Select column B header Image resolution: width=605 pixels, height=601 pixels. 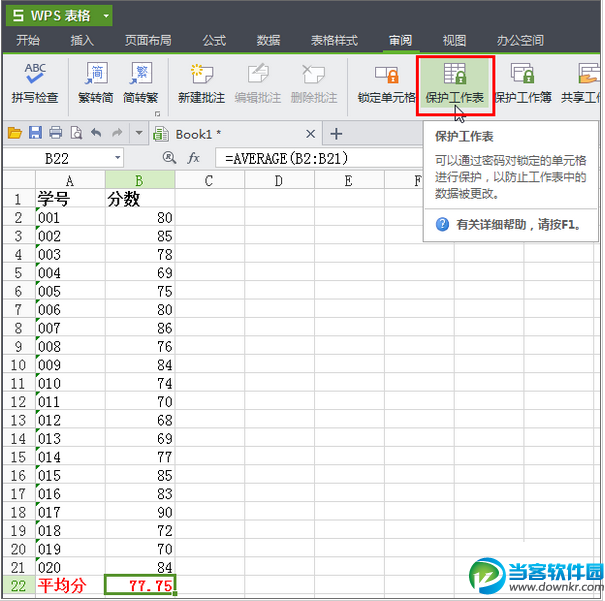pos(140,180)
